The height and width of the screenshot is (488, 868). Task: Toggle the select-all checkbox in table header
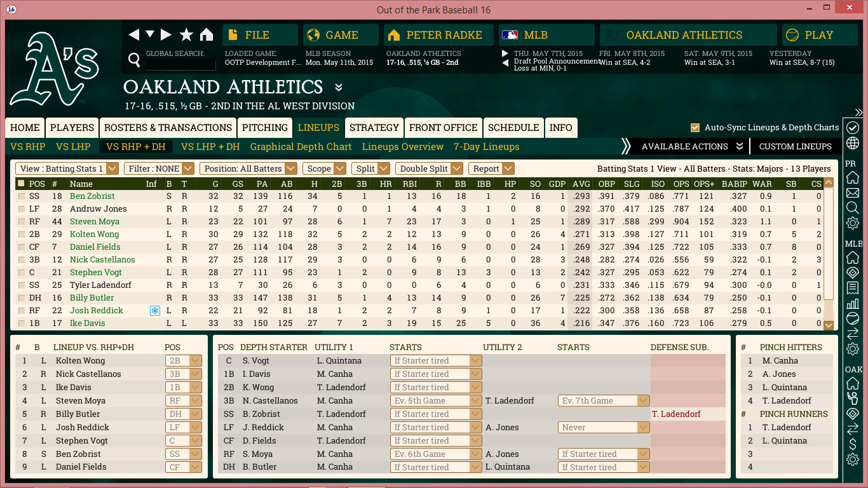click(x=22, y=184)
